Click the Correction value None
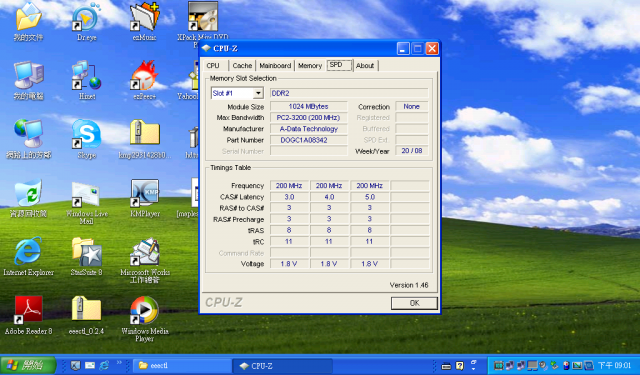Viewport: 640px width, 375px height. pyautogui.click(x=411, y=107)
